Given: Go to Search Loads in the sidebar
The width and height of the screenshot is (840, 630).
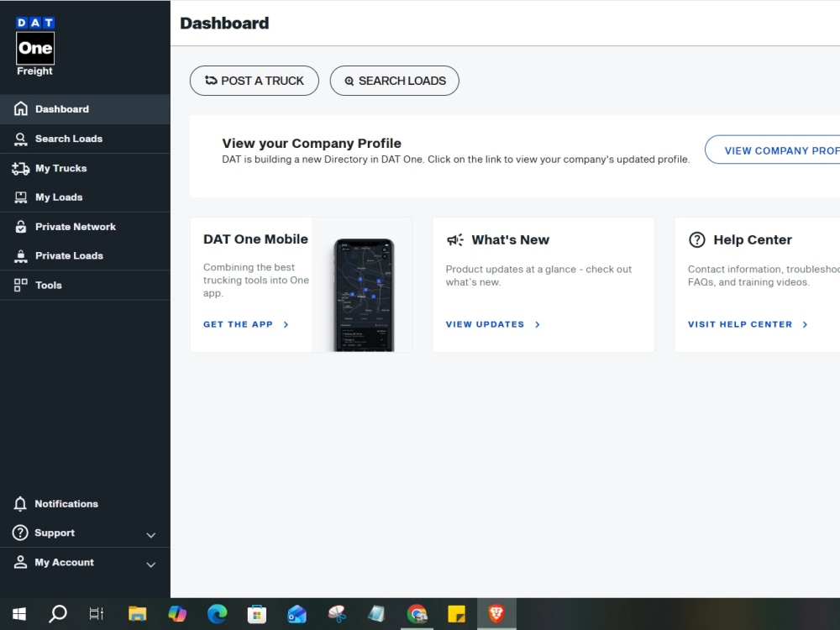Looking at the screenshot, I should [85, 139].
